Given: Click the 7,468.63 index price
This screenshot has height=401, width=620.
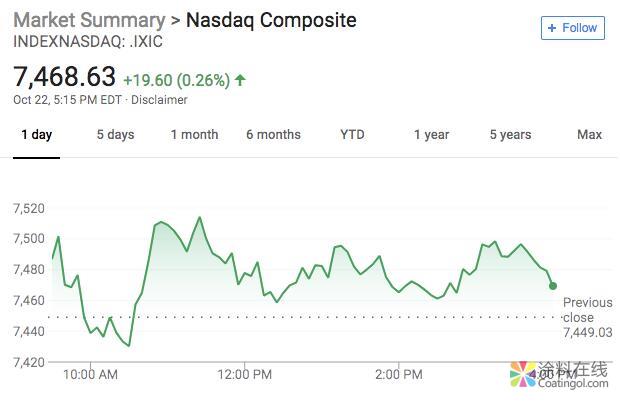Looking at the screenshot, I should coord(64,77).
